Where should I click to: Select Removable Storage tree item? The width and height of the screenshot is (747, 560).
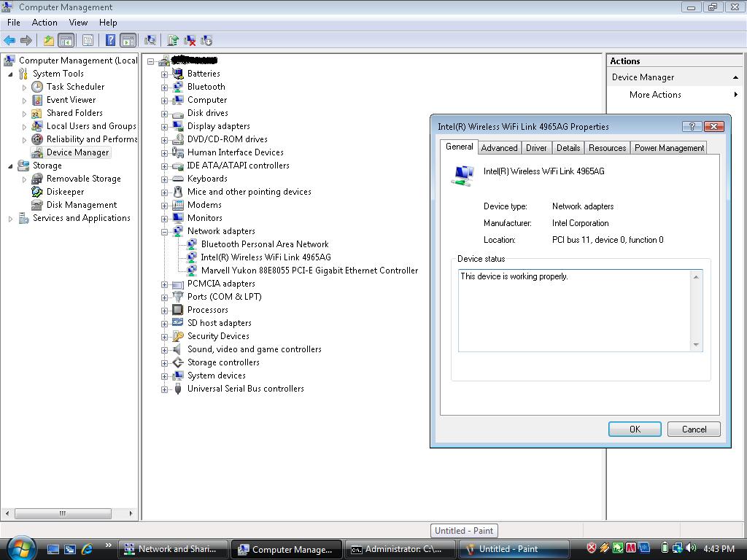pos(83,179)
